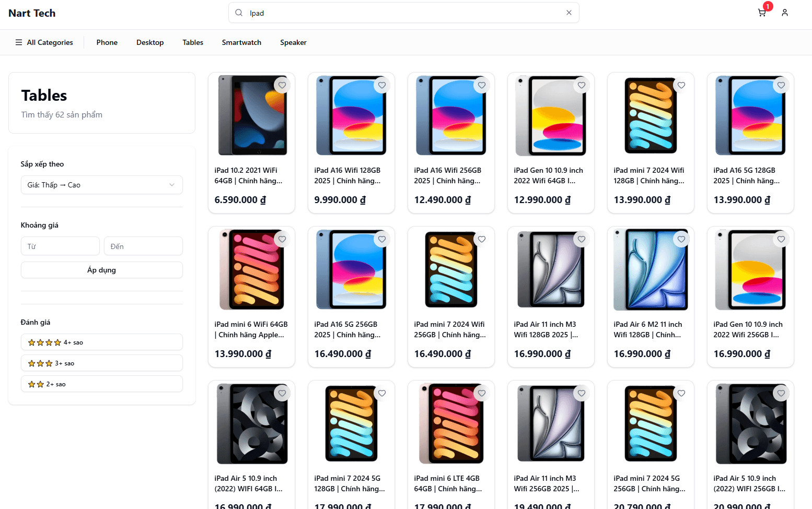This screenshot has width=812, height=509.
Task: Clear the search with the X icon
Action: pyautogui.click(x=569, y=13)
